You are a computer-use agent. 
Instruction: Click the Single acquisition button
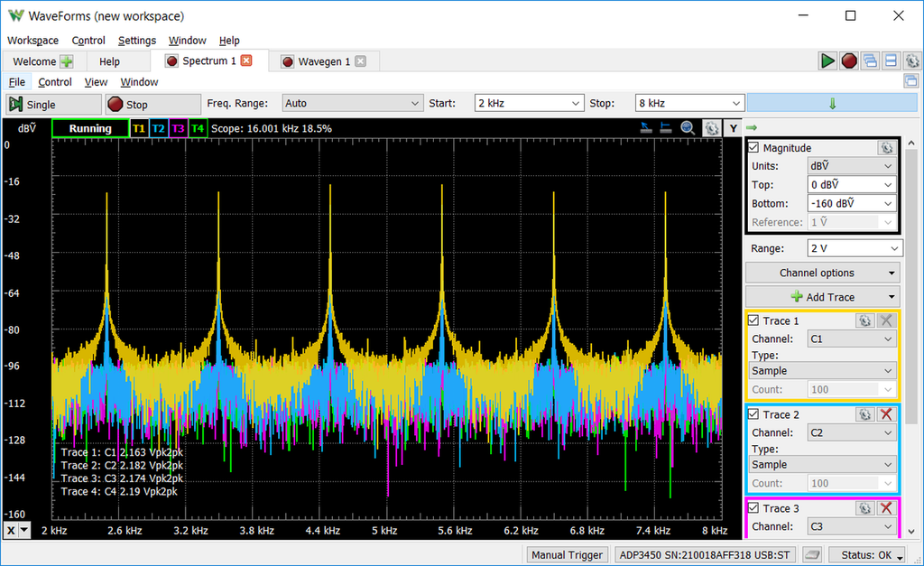[x=52, y=104]
